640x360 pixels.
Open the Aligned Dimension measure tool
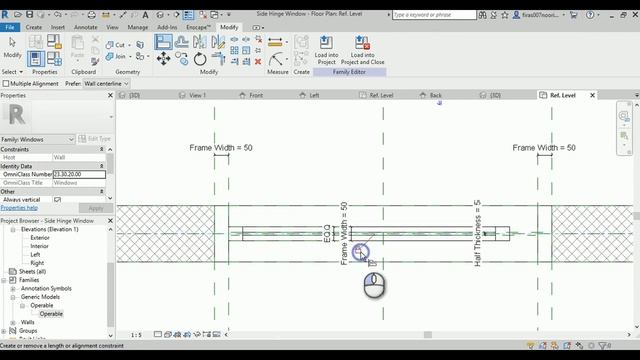[275, 42]
